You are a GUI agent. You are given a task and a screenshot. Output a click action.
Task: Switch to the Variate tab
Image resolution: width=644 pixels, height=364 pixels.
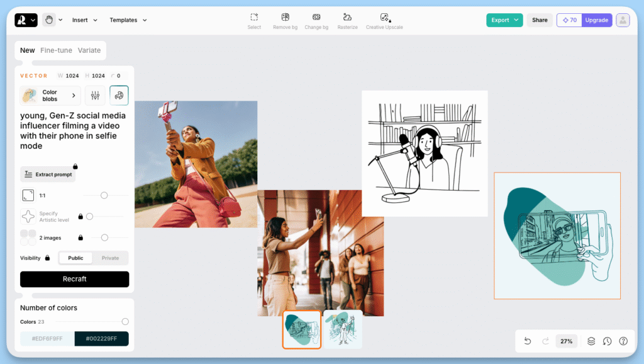point(89,50)
